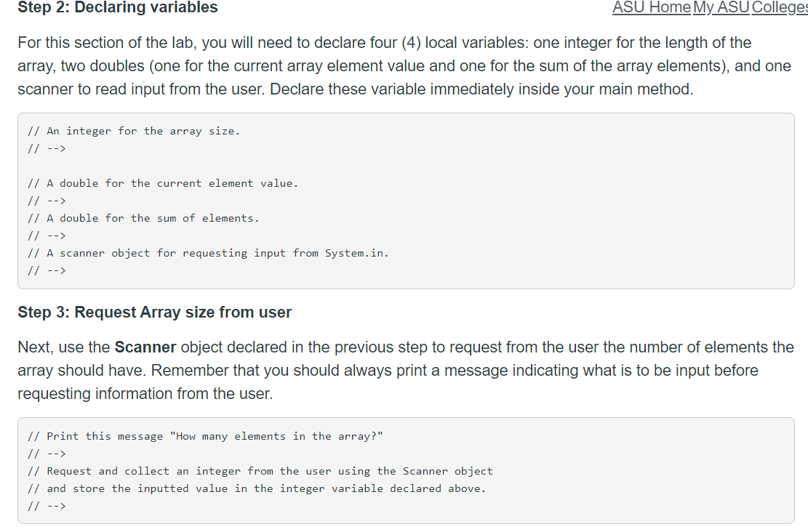
Task: Click the first arrow placeholder comment in Step 2
Action: [46, 148]
